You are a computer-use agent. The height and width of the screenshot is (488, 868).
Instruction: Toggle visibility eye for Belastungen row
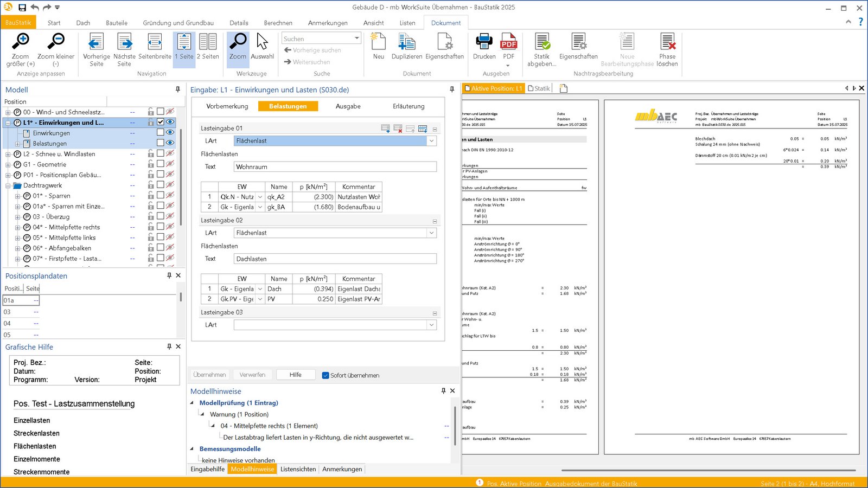170,143
